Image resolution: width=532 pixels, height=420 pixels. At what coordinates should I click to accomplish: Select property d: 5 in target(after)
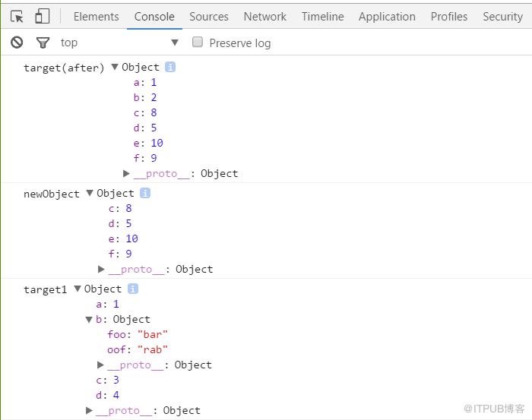tap(145, 128)
